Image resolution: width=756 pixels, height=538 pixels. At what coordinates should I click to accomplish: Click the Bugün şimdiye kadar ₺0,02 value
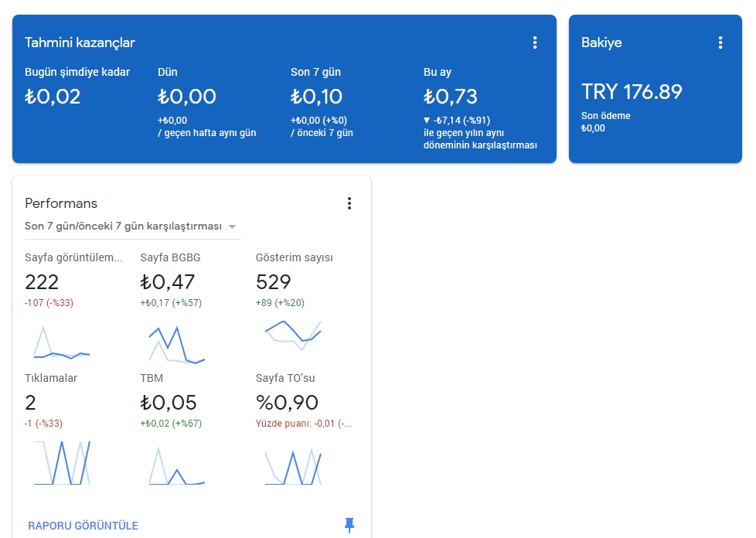[x=53, y=97]
